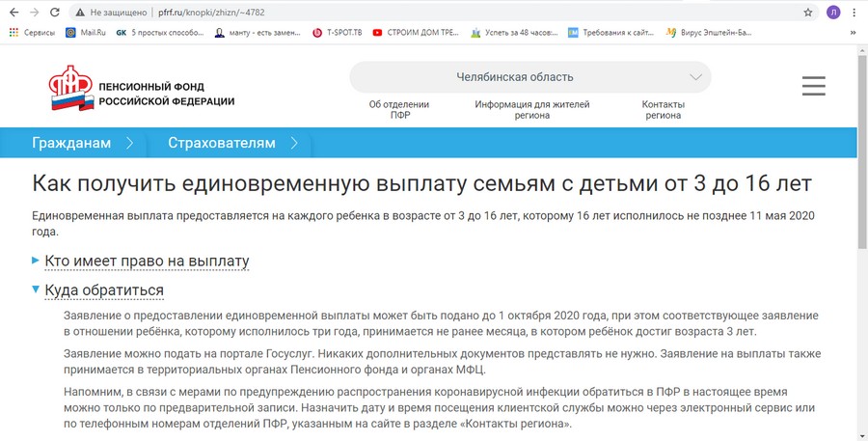The height and width of the screenshot is (441, 868).
Task: Open the Сервисы apps shortcut
Action: click(x=31, y=32)
